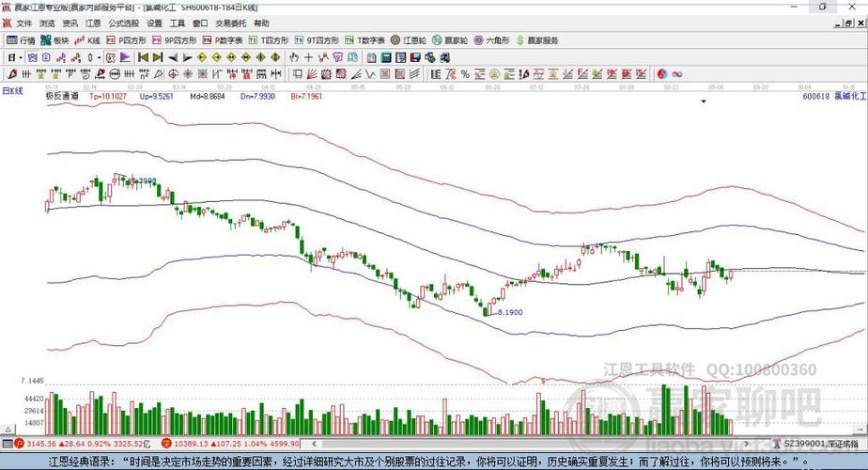Click the 江恩经典语录 quote bar
Screen dimensions: 868x470
(x=434, y=462)
